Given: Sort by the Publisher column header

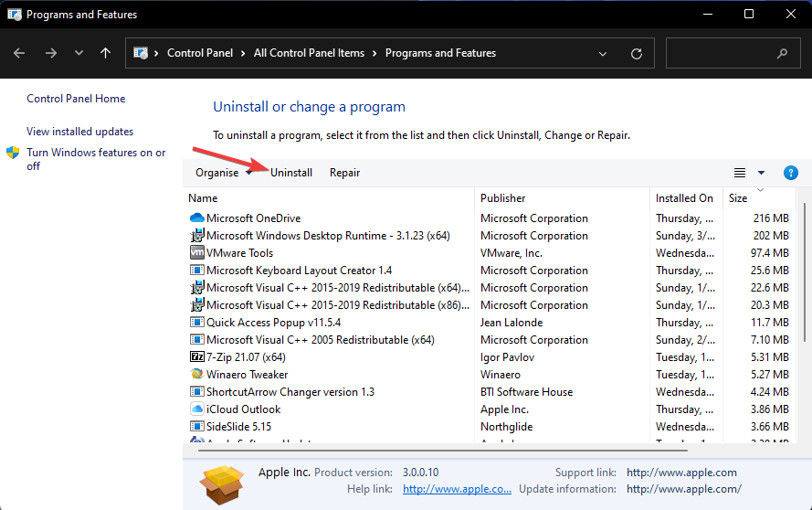Looking at the screenshot, I should [503, 198].
